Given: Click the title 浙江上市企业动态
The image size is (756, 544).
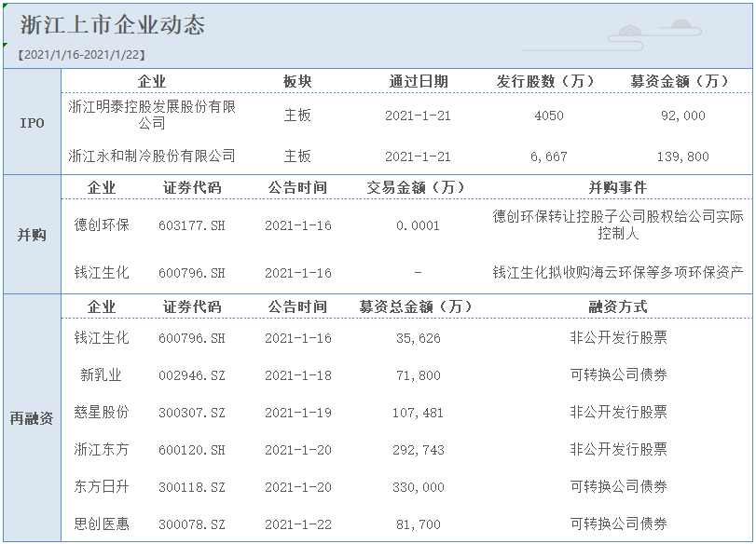Looking at the screenshot, I should tap(113, 25).
